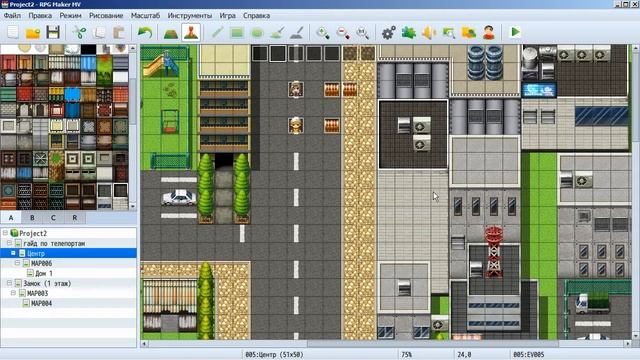
Task: Open the Игра menu
Action: 227,16
